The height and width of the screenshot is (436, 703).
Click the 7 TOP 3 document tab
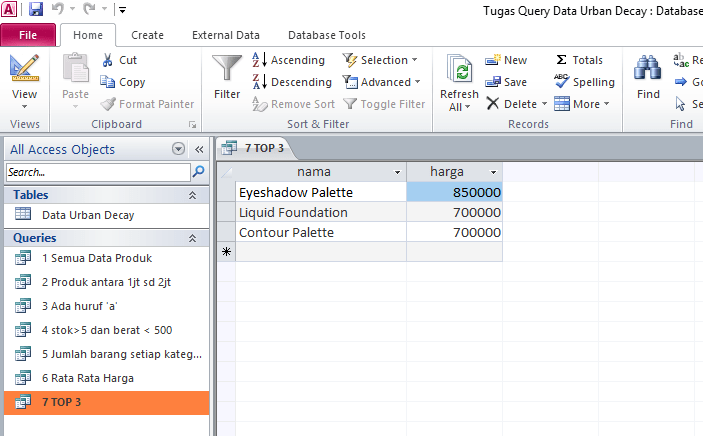(x=256, y=148)
